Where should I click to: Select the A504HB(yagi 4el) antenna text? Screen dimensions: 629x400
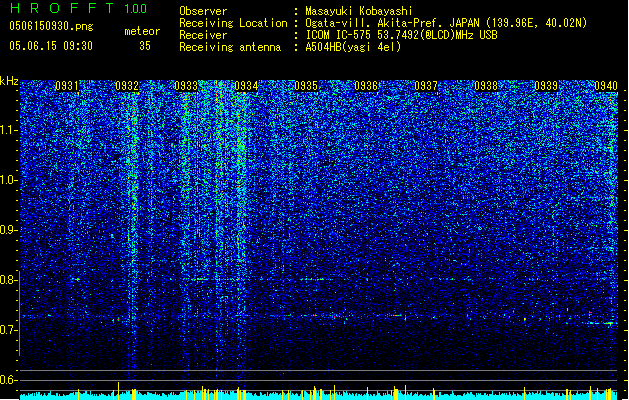353,47
